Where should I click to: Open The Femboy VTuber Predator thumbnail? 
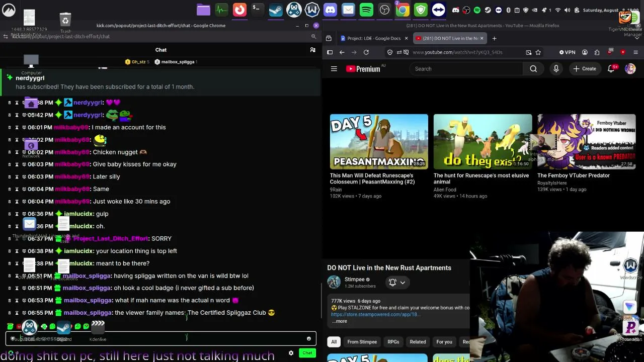(x=586, y=142)
